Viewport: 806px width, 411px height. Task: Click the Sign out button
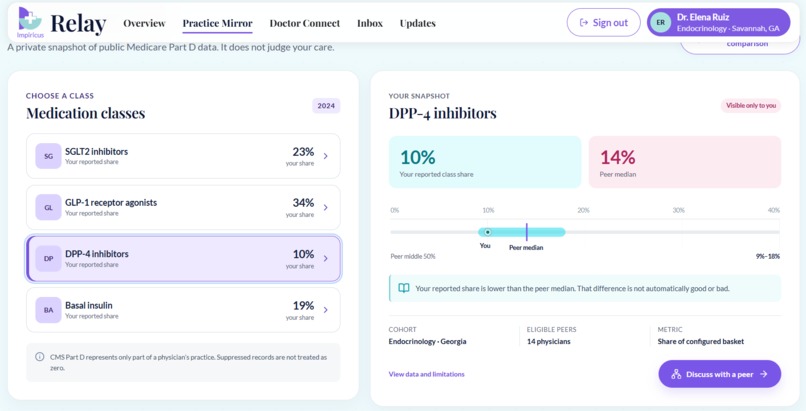(603, 23)
